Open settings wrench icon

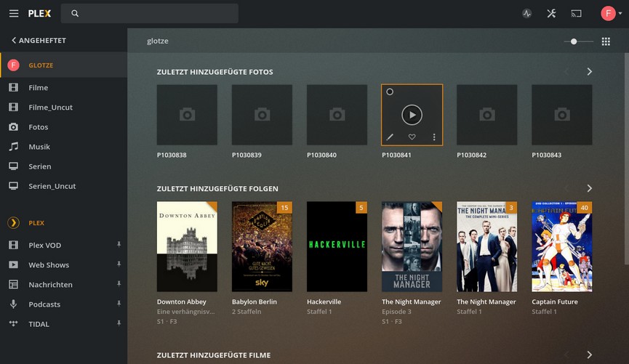552,13
